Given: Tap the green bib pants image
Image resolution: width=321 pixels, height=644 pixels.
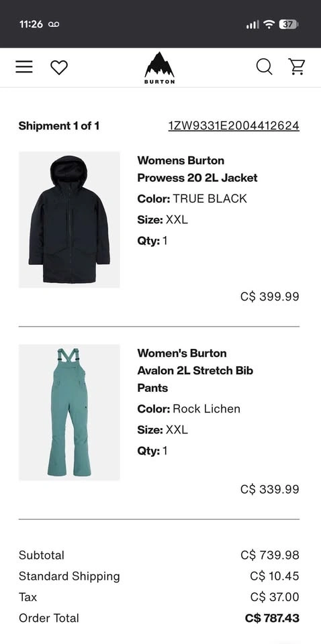Looking at the screenshot, I should [x=69, y=413].
